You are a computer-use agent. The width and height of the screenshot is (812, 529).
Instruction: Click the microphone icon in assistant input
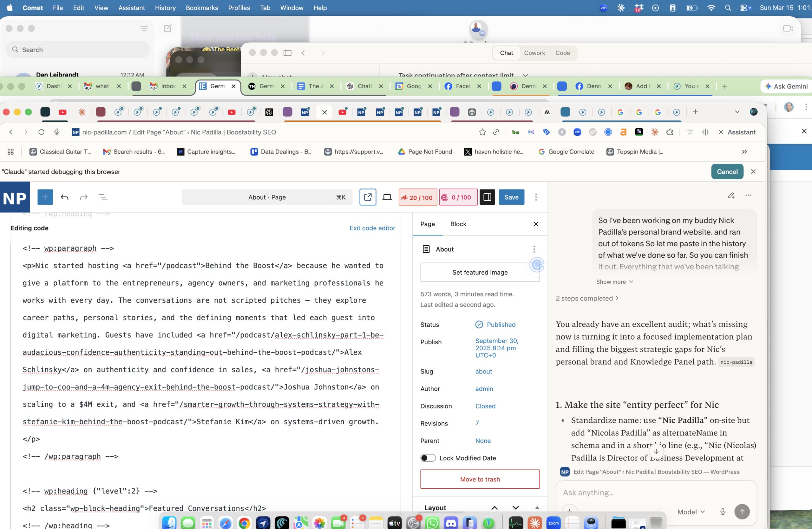[722, 511]
